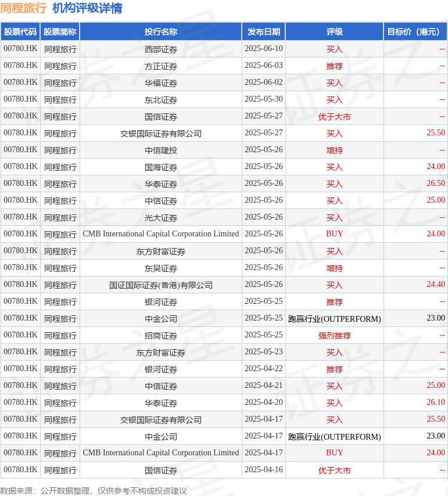Click the date 2025-05-30

tap(264, 99)
